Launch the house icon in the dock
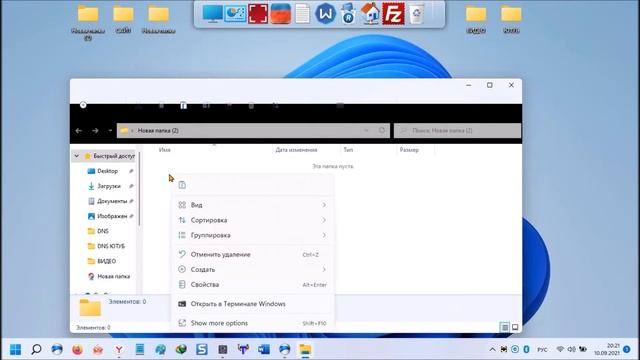Image resolution: width=640 pixels, height=360 pixels. click(370, 14)
